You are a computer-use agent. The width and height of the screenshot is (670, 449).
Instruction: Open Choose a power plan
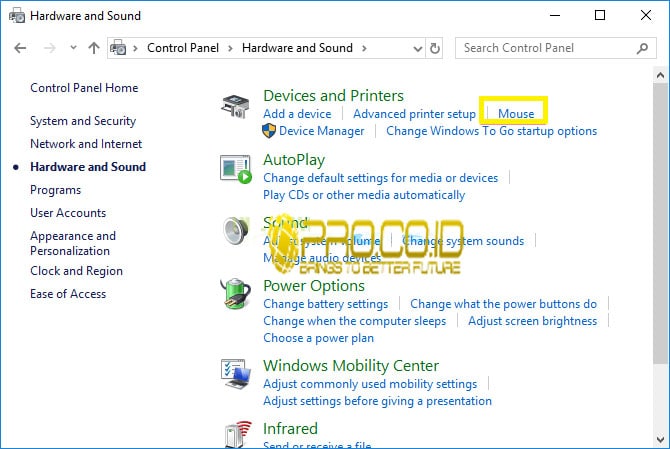coord(318,338)
